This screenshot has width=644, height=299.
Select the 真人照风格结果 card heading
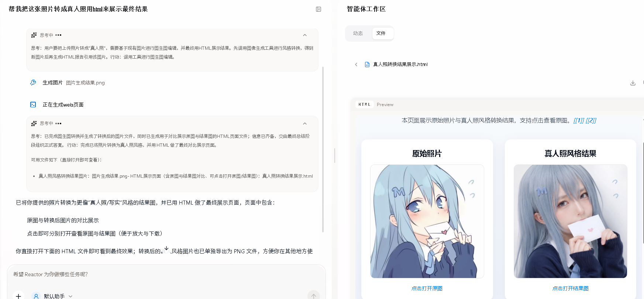click(571, 154)
